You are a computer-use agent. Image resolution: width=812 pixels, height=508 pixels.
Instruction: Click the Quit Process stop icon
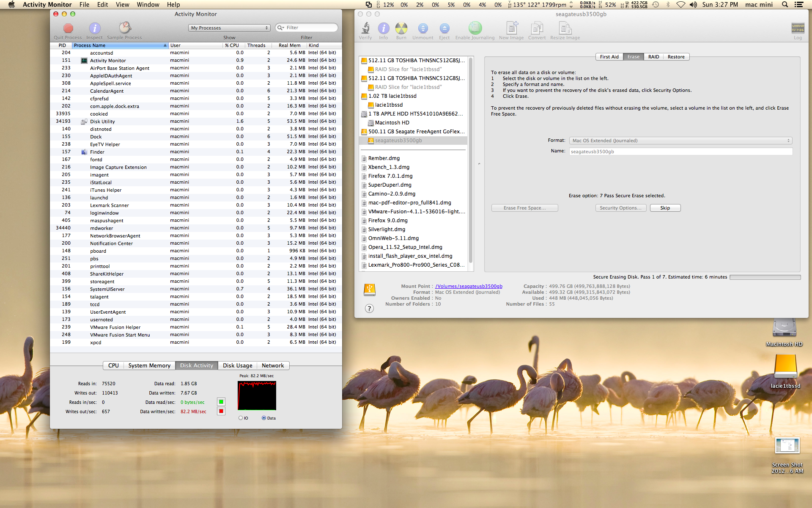tap(68, 28)
